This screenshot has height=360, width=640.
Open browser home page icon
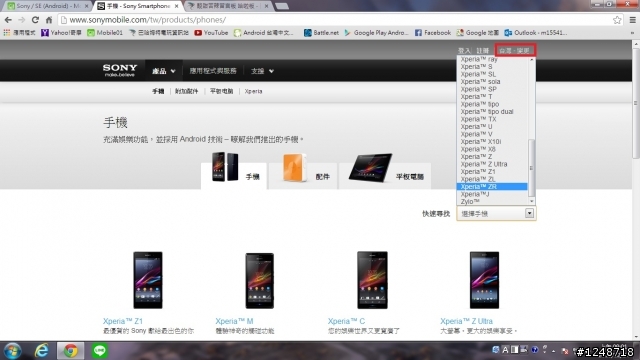[x=49, y=20]
